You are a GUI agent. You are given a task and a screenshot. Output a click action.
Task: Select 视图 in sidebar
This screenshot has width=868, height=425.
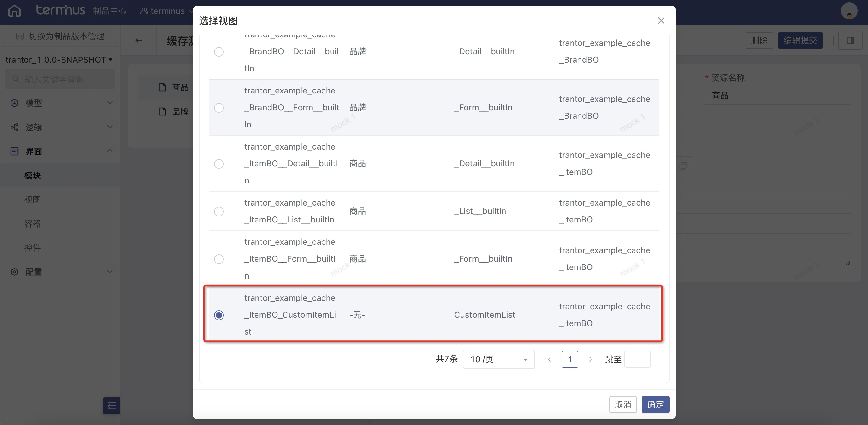[x=33, y=200]
